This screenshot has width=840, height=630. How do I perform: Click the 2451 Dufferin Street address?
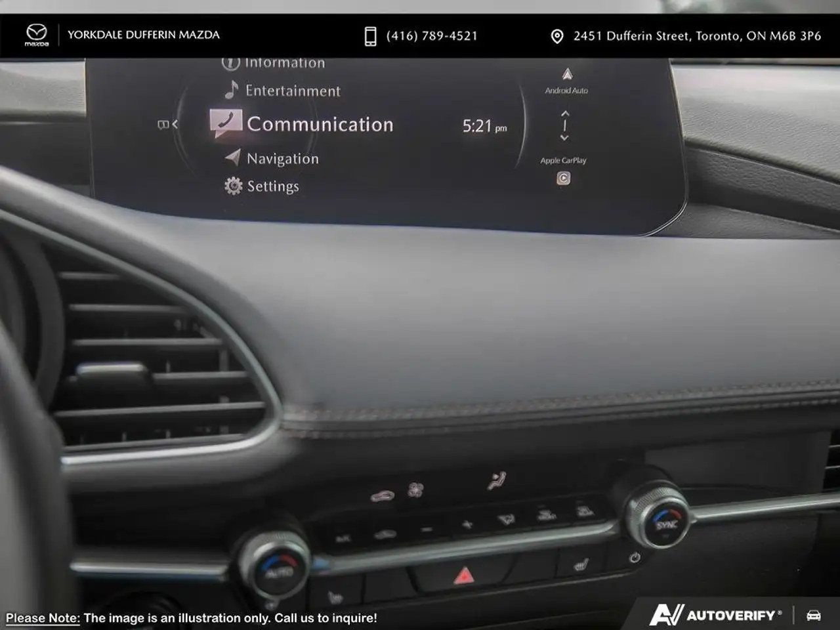[697, 36]
